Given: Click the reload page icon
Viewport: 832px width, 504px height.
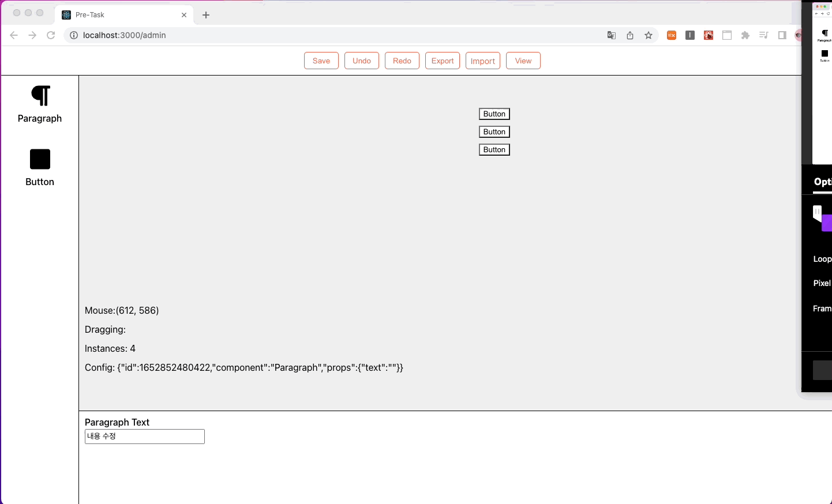Looking at the screenshot, I should (51, 35).
